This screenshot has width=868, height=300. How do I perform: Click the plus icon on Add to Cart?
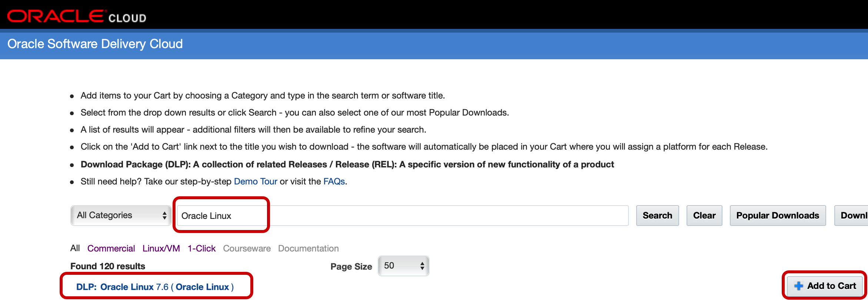pyautogui.click(x=799, y=286)
